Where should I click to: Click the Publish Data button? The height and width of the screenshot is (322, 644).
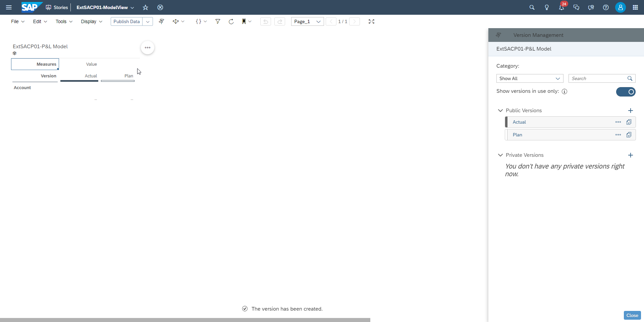126,21
